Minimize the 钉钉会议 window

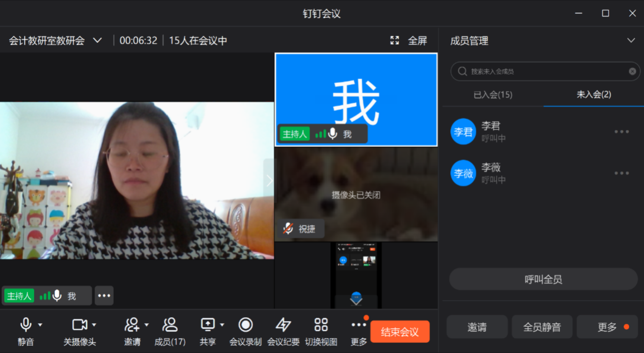point(578,13)
